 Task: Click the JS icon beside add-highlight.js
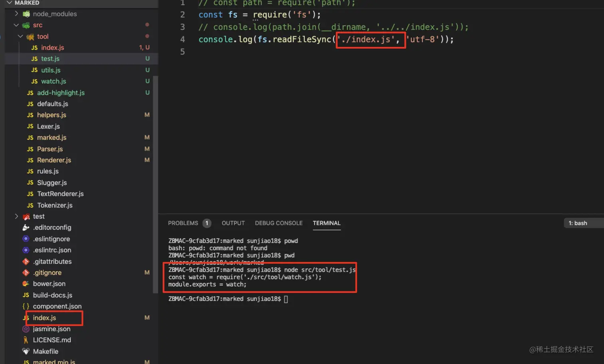pos(30,93)
